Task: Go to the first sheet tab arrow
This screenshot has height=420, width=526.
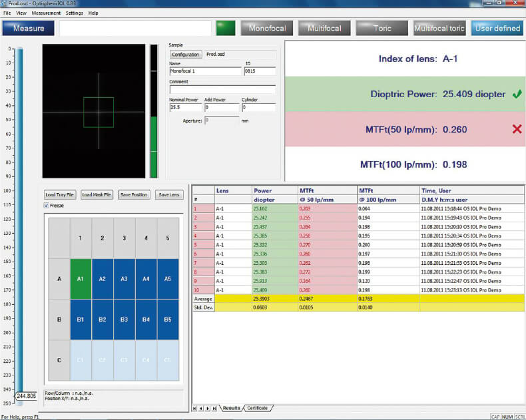Action: click(x=195, y=408)
